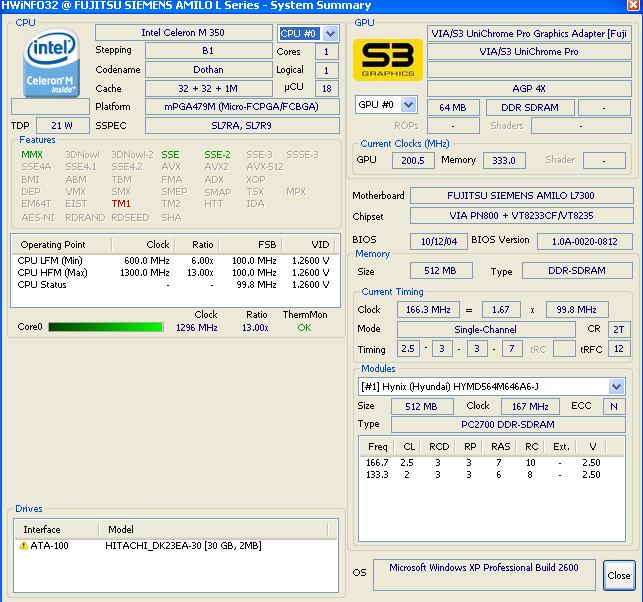Click the ECC value N
The width and height of the screenshot is (643, 602).
(614, 406)
